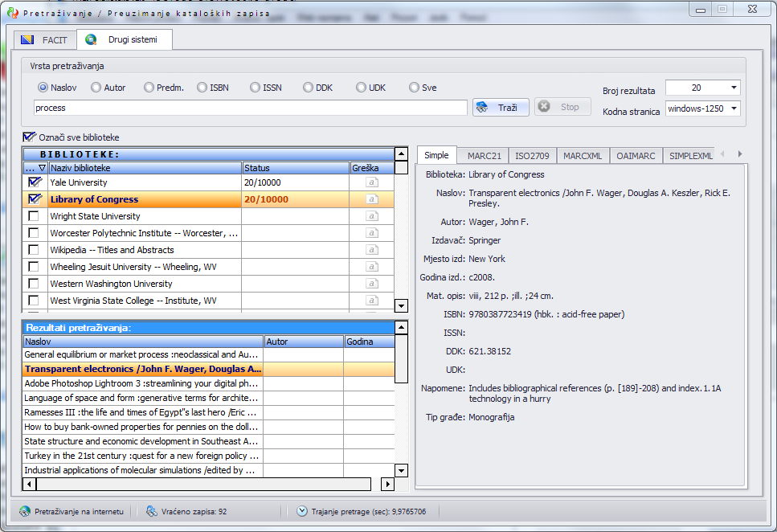Click the error icon in Yale University row
This screenshot has width=777, height=532.
(x=371, y=182)
